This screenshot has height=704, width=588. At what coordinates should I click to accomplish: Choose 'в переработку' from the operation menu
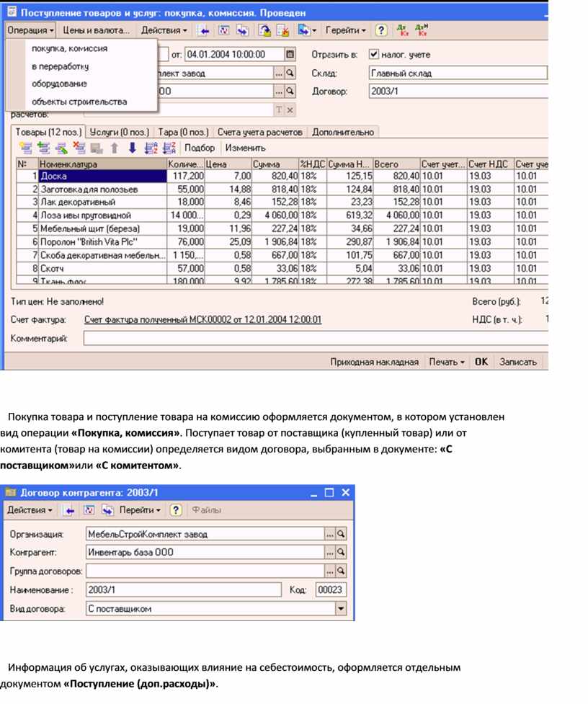click(x=60, y=66)
